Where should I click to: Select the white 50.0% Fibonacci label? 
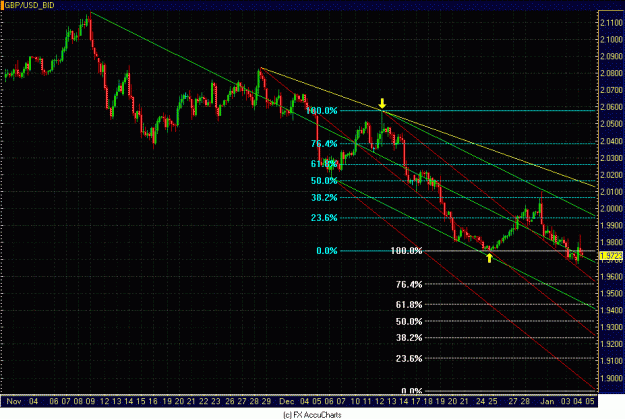409,321
